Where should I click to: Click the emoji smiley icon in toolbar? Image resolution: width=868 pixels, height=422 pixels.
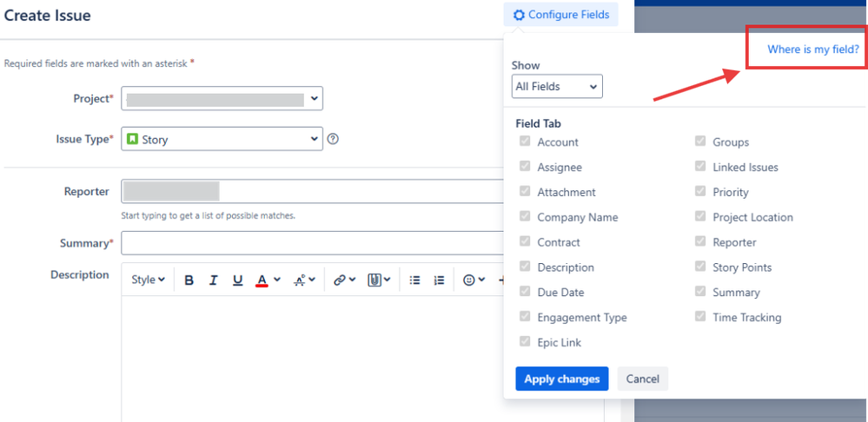pos(469,280)
